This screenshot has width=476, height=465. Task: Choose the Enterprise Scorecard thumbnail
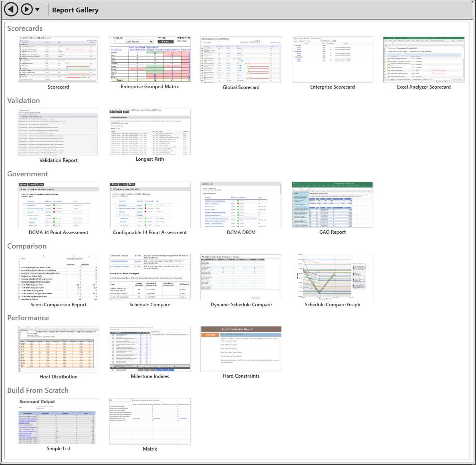pos(333,60)
